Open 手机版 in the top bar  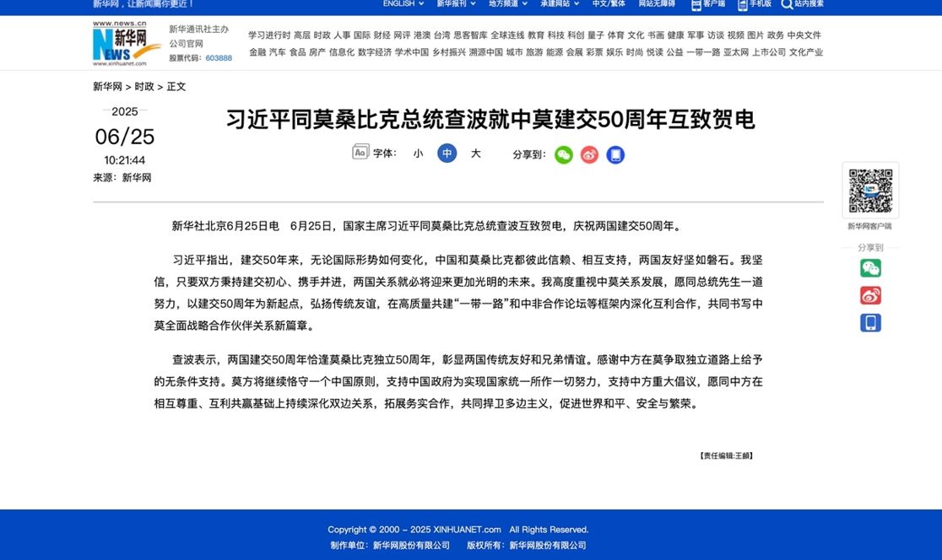coord(755,4)
